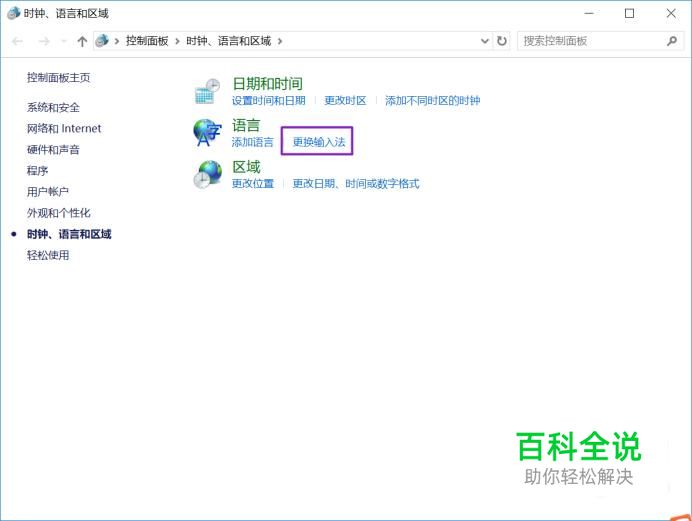Screen dimensions: 692x521
Task: Click 添加语言 link
Action: (253, 142)
